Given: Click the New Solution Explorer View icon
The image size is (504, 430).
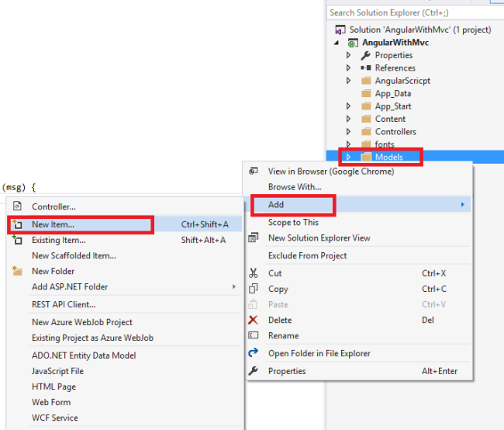Looking at the screenshot, I should (x=254, y=238).
